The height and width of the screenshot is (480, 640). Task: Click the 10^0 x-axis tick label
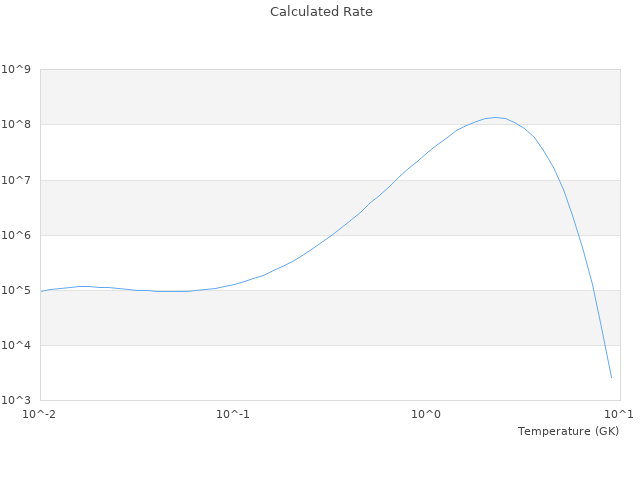click(427, 414)
